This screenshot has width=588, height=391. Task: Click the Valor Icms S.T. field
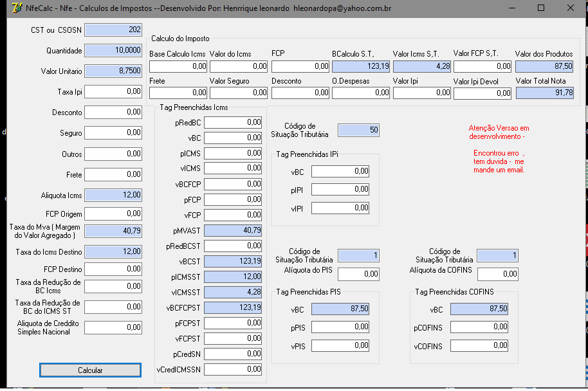[422, 67]
